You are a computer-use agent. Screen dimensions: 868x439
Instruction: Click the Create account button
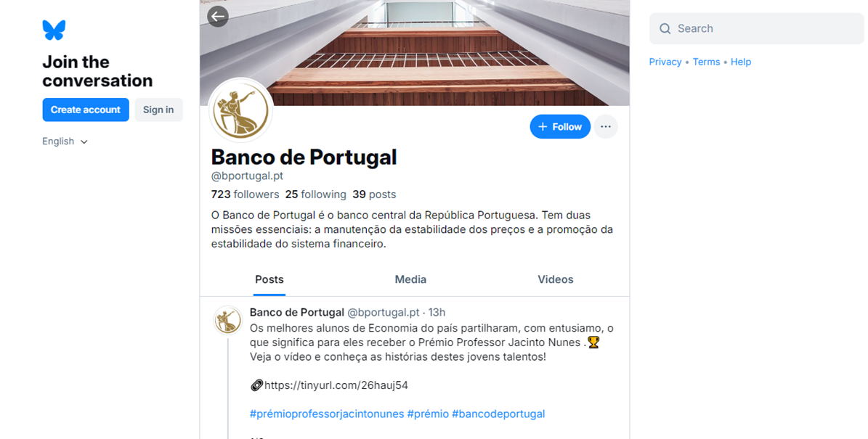click(86, 110)
